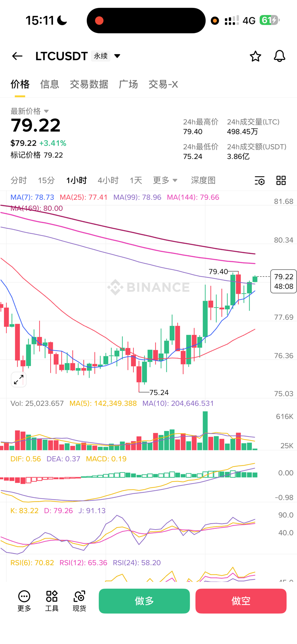Viewport: 297px width, 644px height.
Task: Open the 深度图 depth chart
Action: (203, 180)
